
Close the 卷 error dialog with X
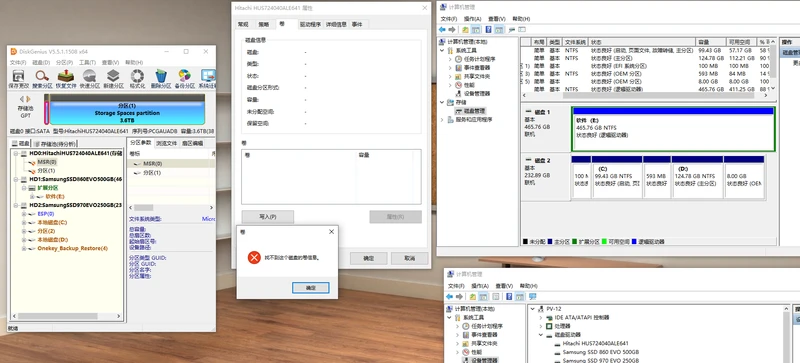pyautogui.click(x=331, y=231)
